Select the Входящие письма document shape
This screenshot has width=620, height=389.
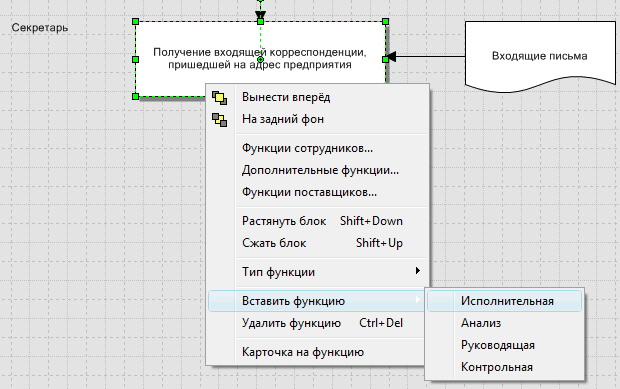(x=540, y=56)
